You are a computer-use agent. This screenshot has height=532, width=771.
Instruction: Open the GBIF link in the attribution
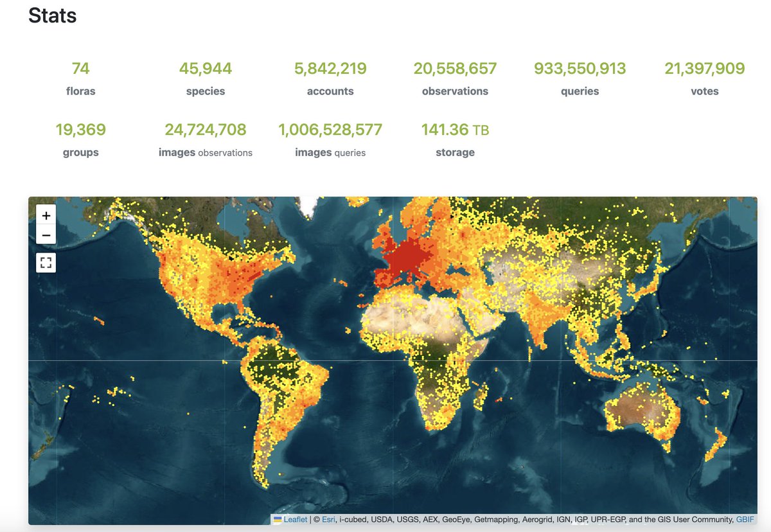(x=745, y=519)
